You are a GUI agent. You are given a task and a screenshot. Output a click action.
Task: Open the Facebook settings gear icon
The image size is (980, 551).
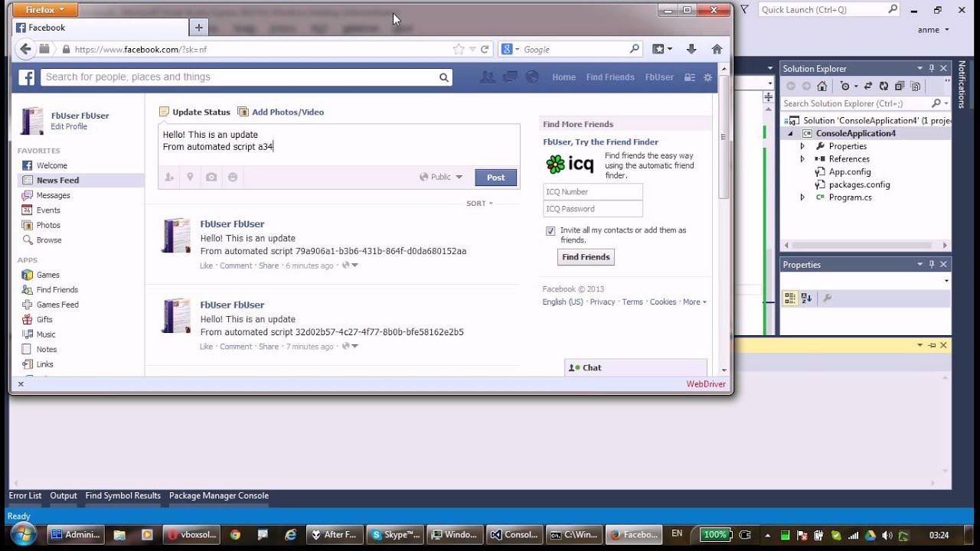[707, 77]
